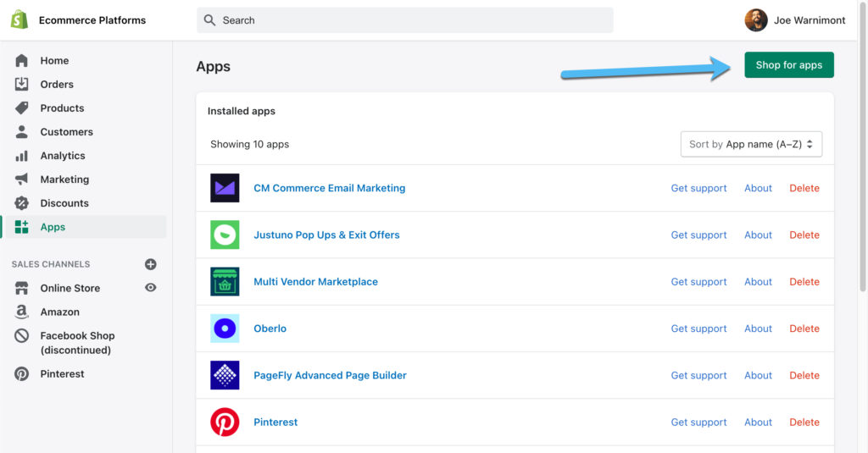Open the Sort by App name dropdown
The height and width of the screenshot is (453, 868).
[x=751, y=145]
